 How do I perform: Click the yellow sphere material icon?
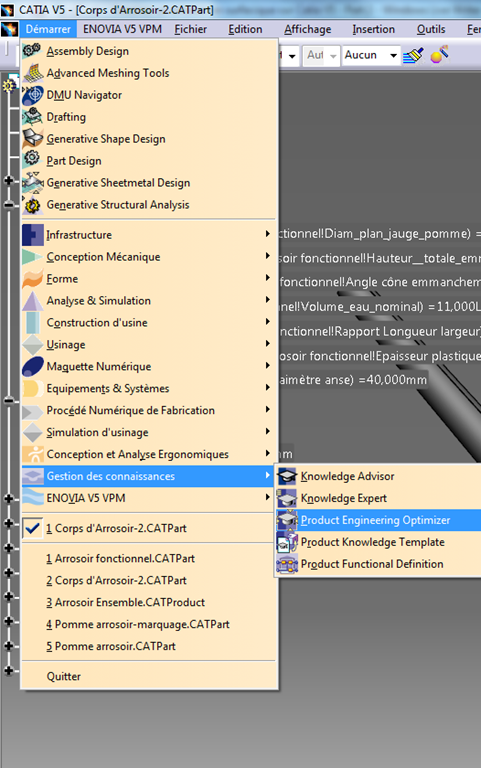click(439, 54)
